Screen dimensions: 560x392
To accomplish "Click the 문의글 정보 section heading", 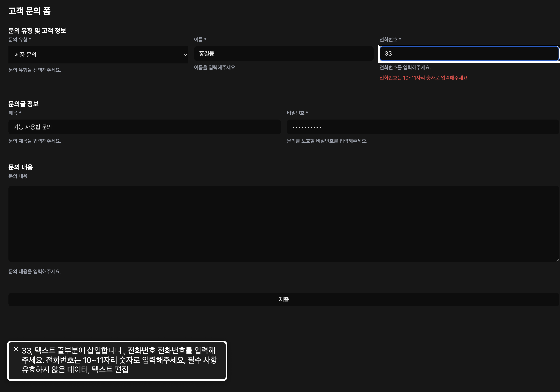I will click(x=24, y=104).
